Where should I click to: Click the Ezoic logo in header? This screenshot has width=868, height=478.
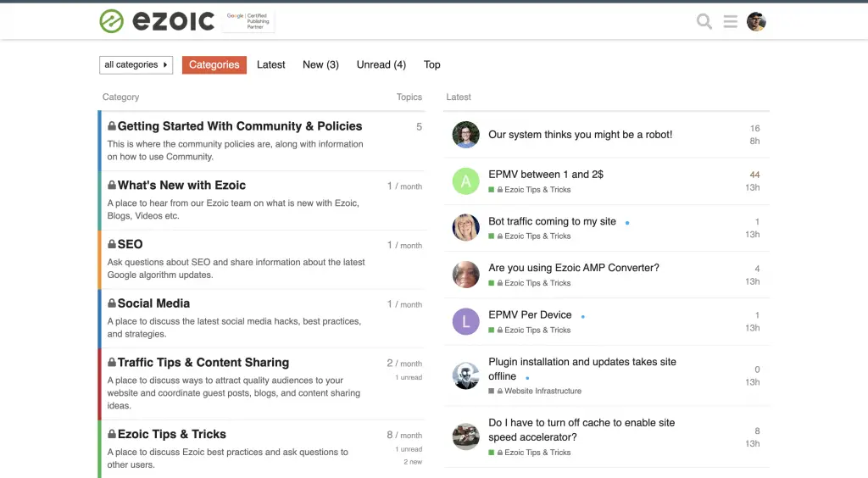[x=157, y=21]
